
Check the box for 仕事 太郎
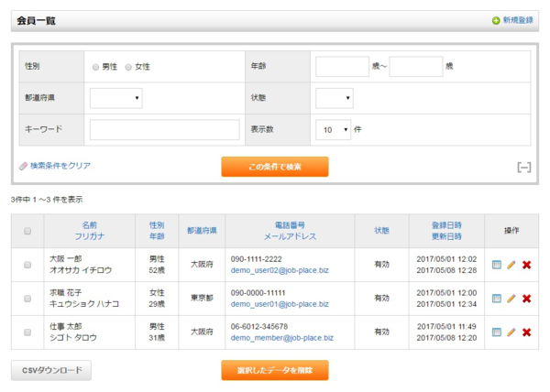coord(27,332)
